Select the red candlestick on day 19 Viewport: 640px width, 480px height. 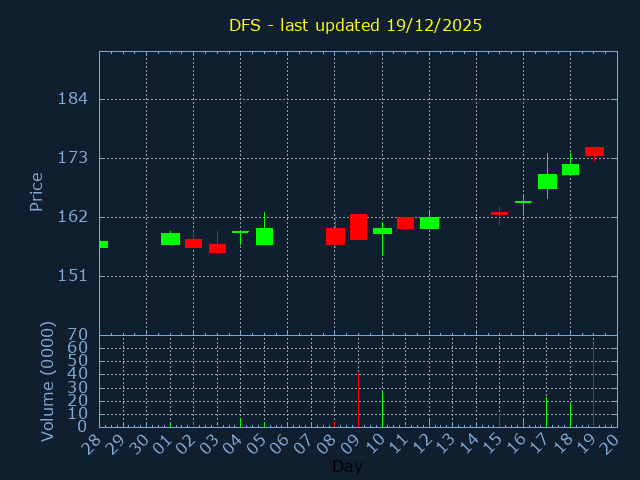594,151
